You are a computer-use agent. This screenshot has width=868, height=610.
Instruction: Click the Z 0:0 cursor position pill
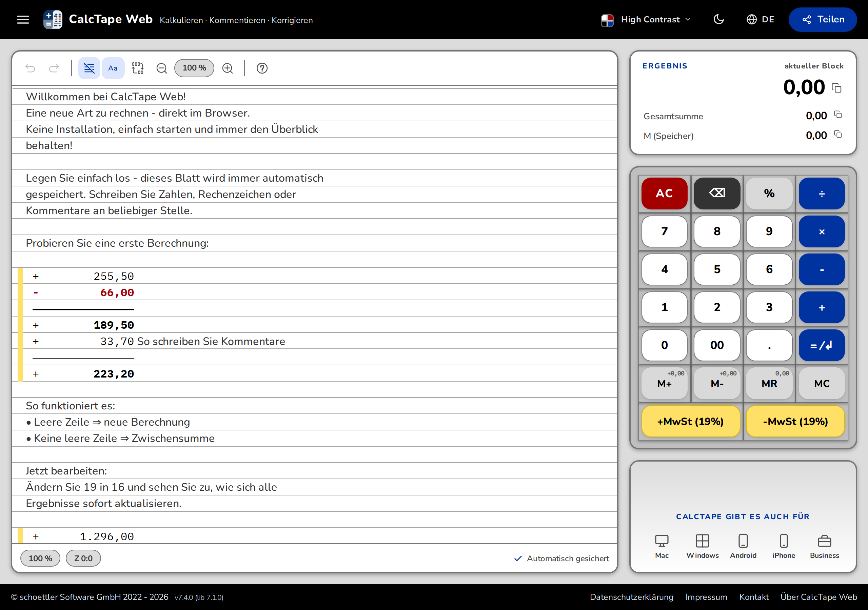[x=83, y=558]
